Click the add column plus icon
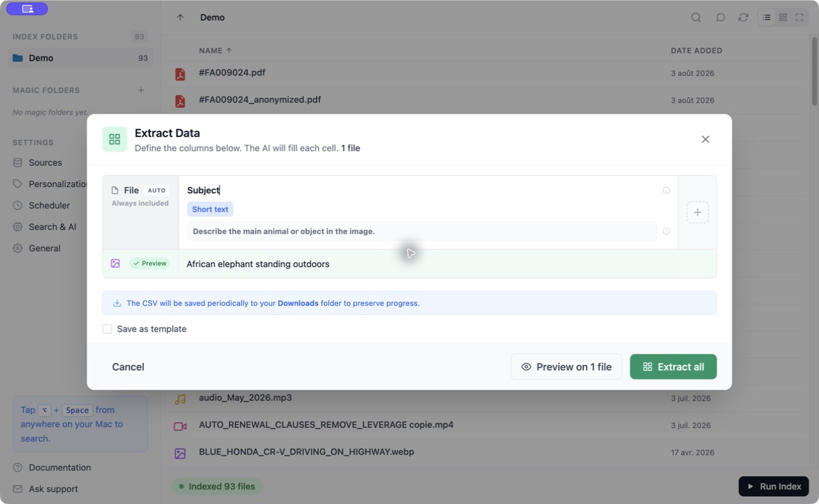819x504 pixels. tap(698, 213)
